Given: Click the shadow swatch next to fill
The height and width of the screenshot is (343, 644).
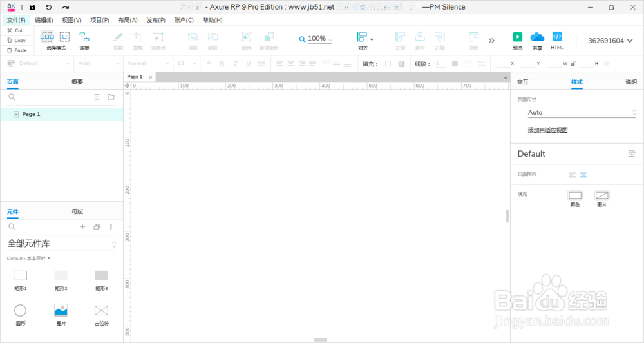Looking at the screenshot, I should click(x=401, y=63).
